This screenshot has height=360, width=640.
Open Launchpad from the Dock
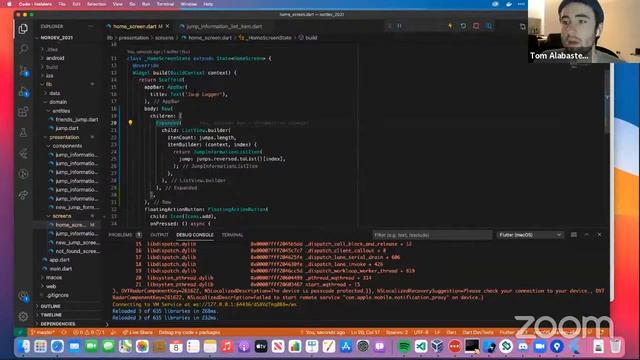coord(40,346)
